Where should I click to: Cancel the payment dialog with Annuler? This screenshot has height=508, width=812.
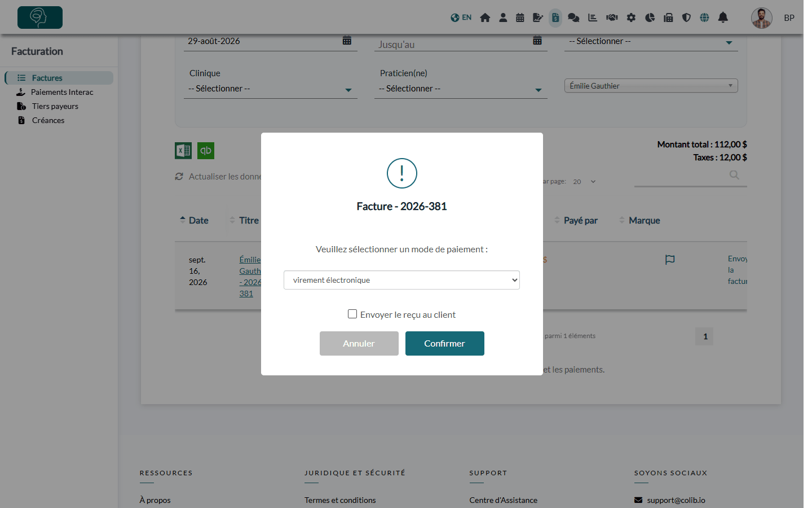pos(359,343)
